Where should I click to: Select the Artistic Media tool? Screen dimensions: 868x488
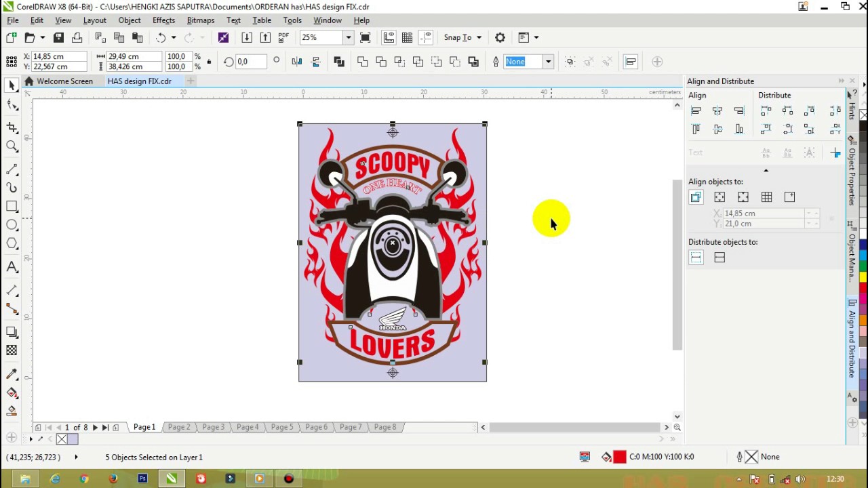[12, 188]
